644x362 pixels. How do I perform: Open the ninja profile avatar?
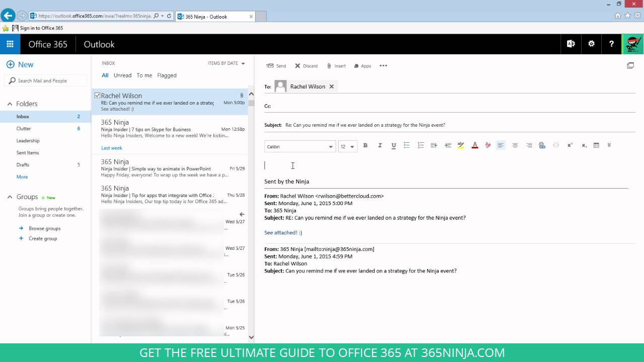point(633,44)
